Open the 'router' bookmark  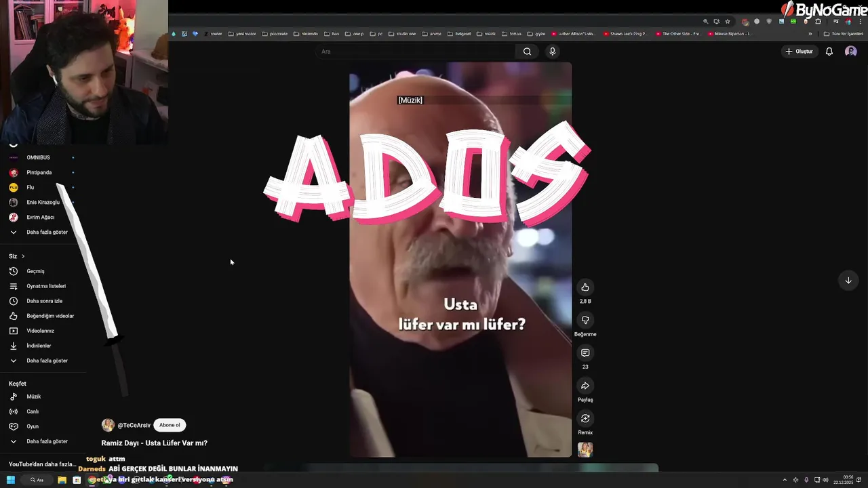click(x=213, y=33)
